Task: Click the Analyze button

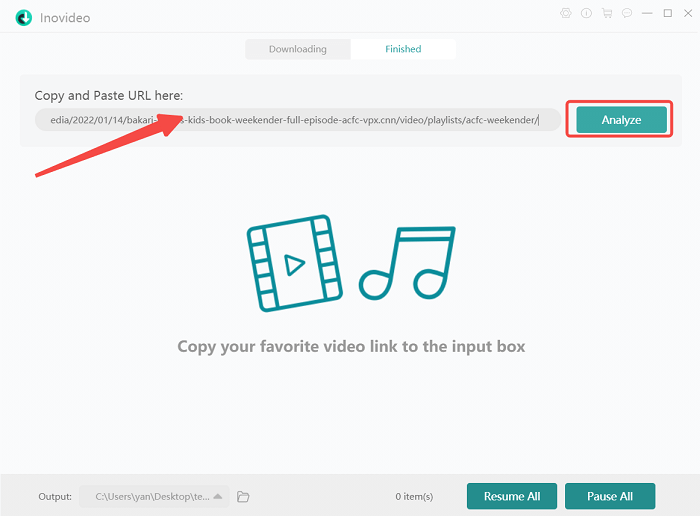Action: [621, 120]
